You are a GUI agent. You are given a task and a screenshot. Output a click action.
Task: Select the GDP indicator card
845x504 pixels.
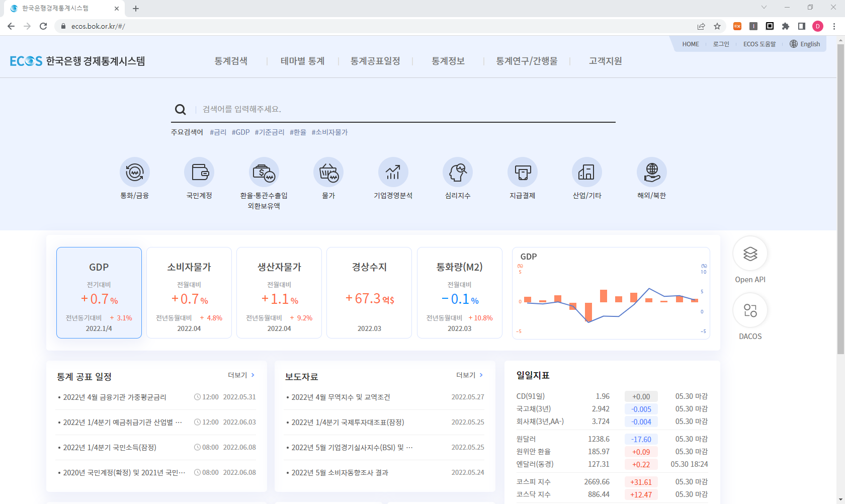tap(99, 293)
